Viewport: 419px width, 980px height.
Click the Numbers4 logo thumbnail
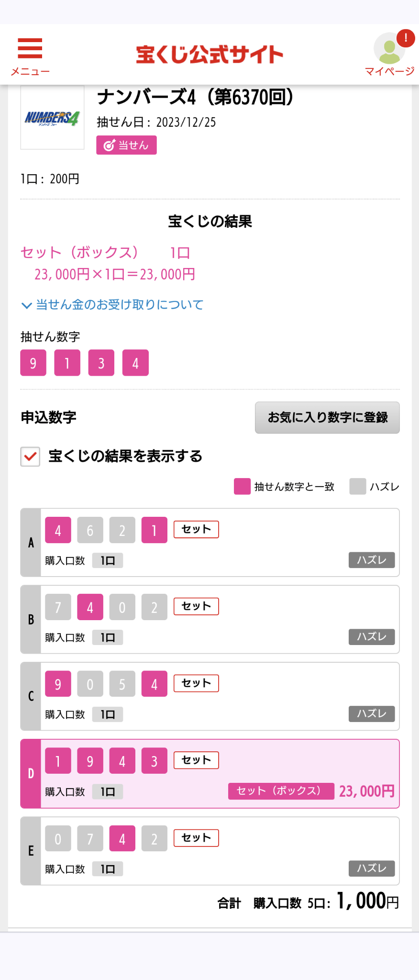pyautogui.click(x=53, y=118)
